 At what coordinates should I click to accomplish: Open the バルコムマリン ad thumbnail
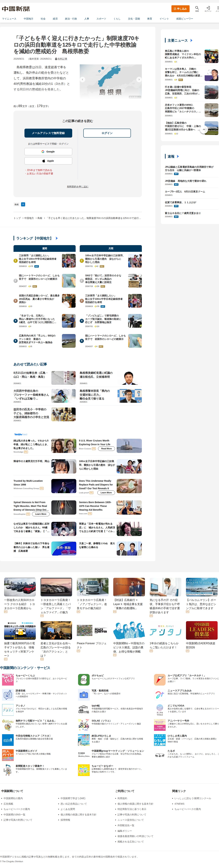(x=202, y=587)
